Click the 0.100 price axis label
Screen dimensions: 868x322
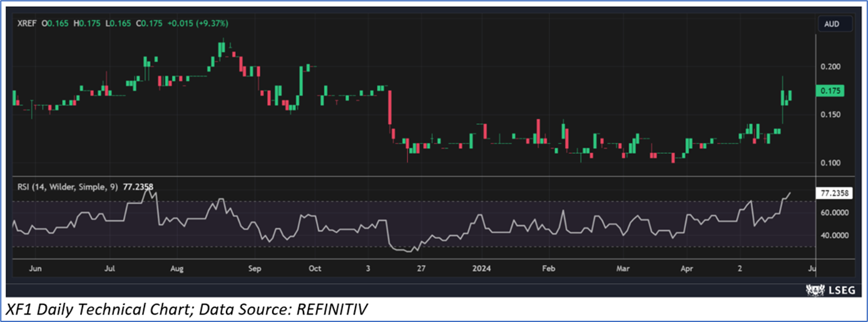tap(832, 163)
